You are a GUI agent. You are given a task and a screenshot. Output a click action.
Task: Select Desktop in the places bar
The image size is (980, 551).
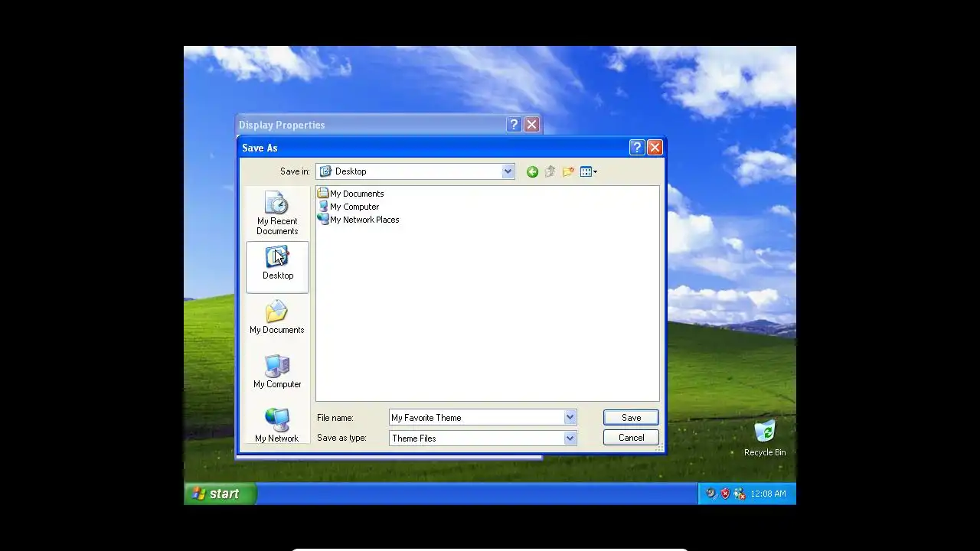pyautogui.click(x=277, y=267)
